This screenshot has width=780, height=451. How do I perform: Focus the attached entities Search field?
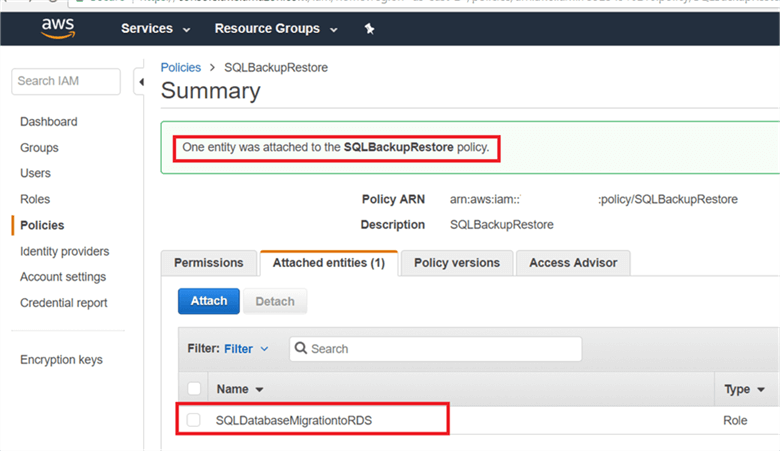(436, 349)
